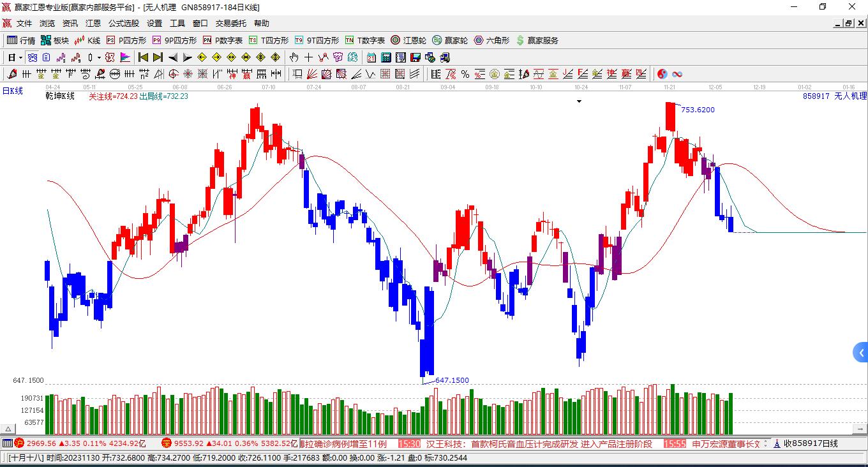Screen dimensions: 868x467
Task: Click the 858917 无人机理 stock name label
Action: [835, 96]
